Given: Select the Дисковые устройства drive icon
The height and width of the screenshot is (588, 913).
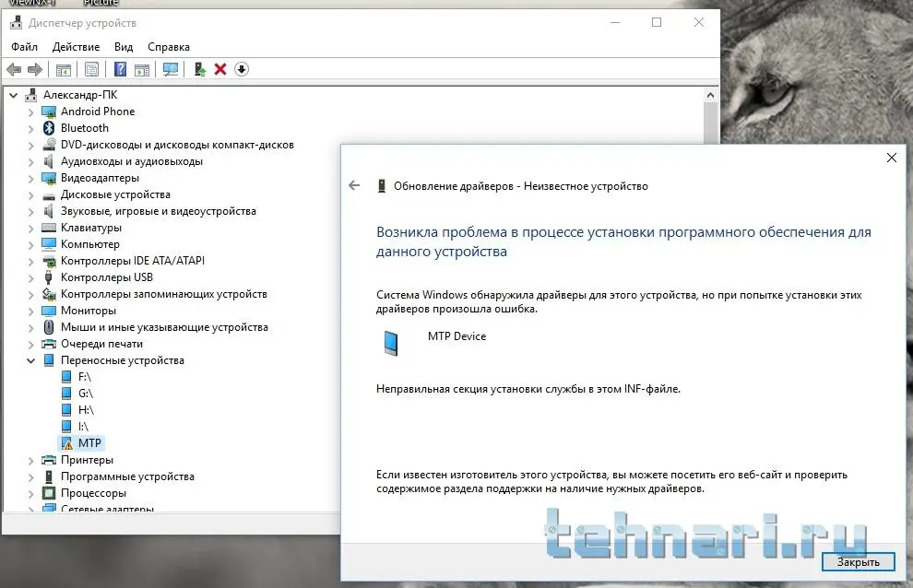Looking at the screenshot, I should click(49, 195).
